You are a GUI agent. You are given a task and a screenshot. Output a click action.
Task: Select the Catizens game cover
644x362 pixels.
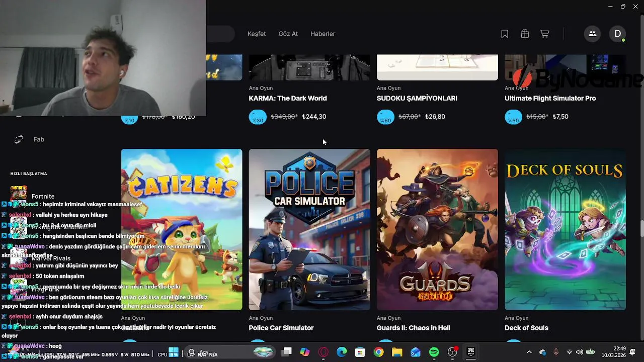click(x=182, y=229)
